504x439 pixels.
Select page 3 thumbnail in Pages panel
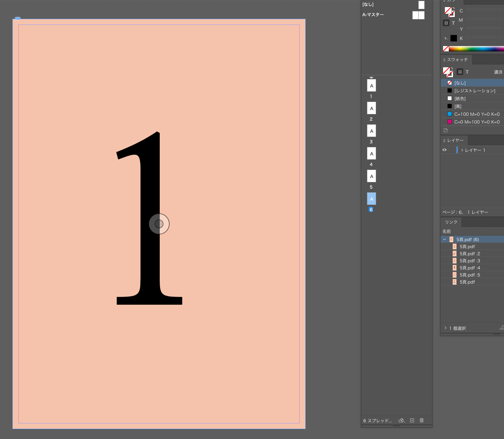[372, 131]
